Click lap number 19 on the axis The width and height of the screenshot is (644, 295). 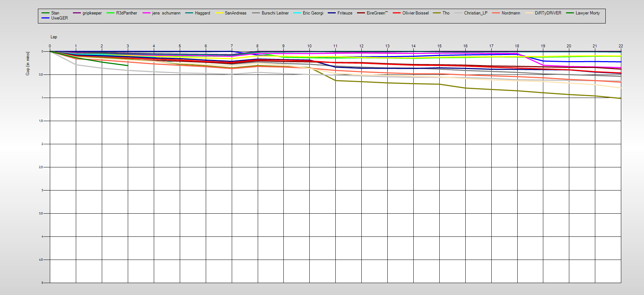click(x=543, y=46)
